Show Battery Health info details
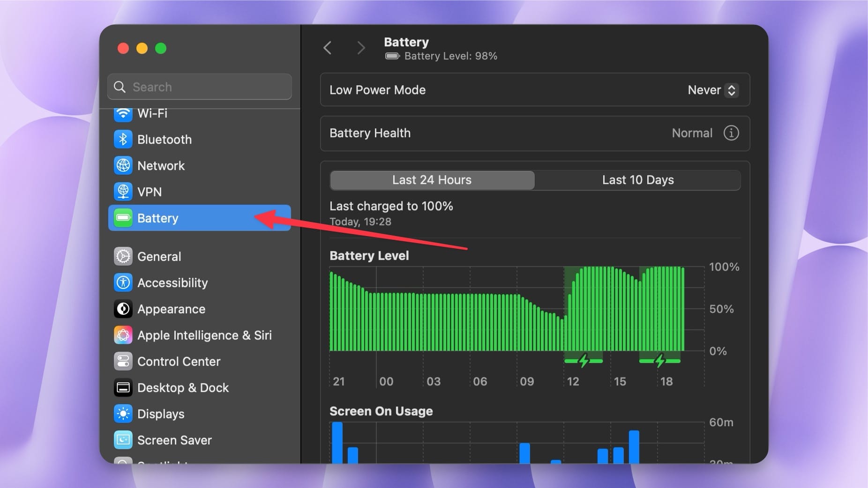Viewport: 868px width, 488px height. click(731, 133)
